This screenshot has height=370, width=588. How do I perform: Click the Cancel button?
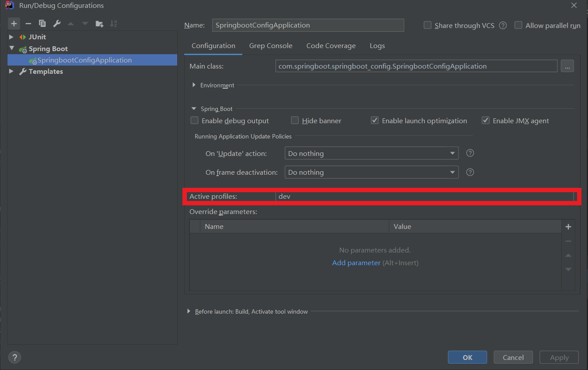point(513,357)
